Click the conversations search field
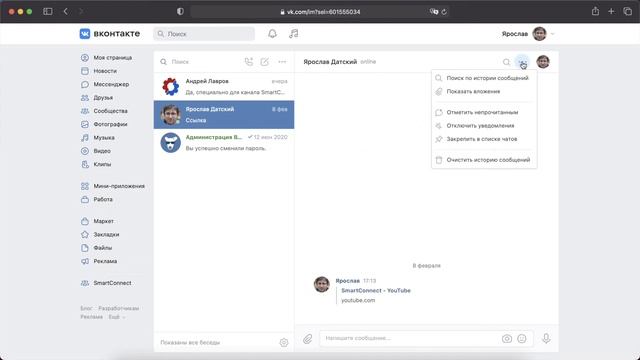640x360 pixels. coord(200,62)
